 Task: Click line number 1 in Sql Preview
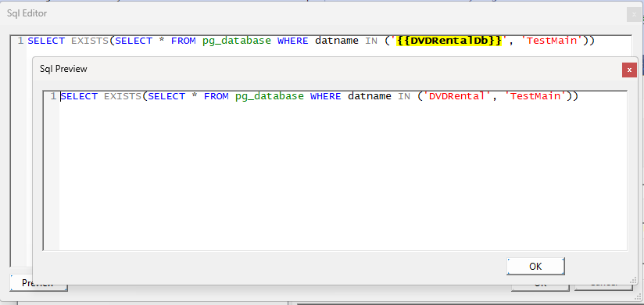tap(53, 96)
